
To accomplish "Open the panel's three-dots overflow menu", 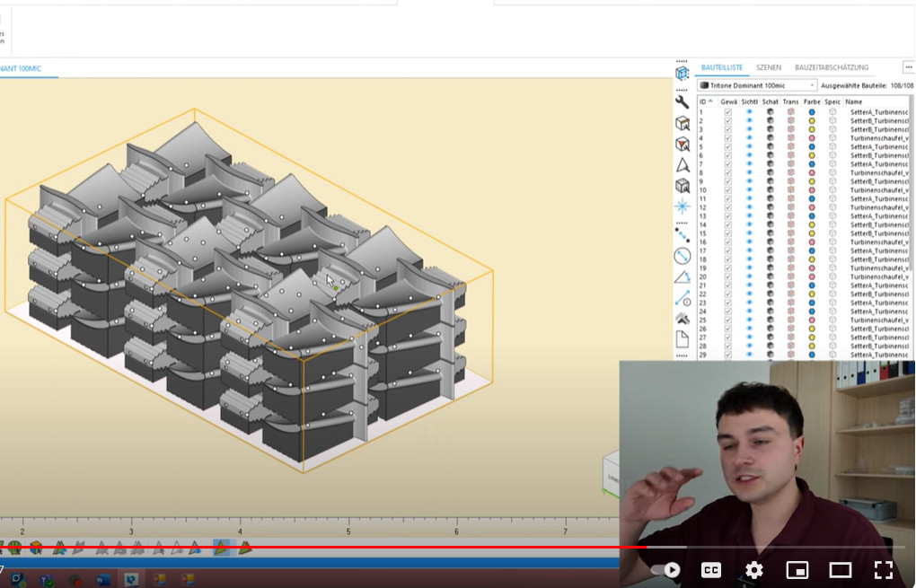I will click(908, 67).
